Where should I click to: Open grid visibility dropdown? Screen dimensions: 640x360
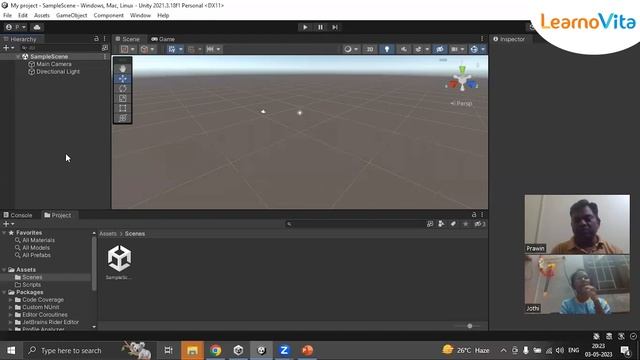coord(176,49)
